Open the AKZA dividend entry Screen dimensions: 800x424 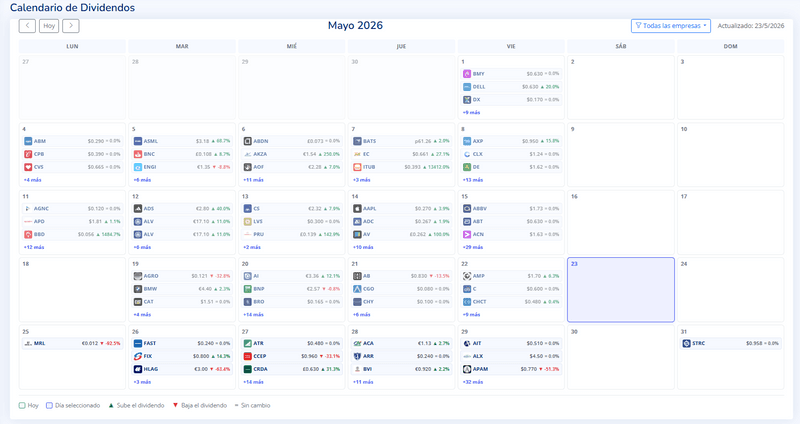292,154
